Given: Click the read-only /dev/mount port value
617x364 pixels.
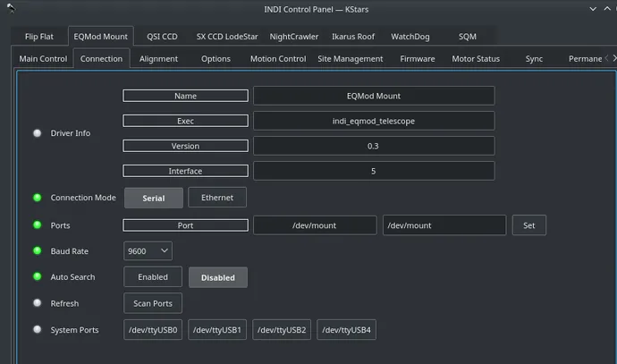Looking at the screenshot, I should (315, 225).
